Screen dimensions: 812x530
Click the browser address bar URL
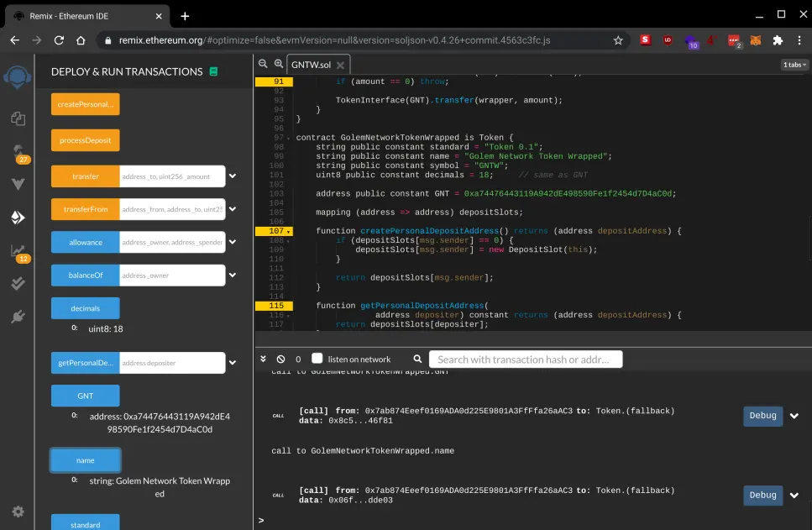click(334, 40)
